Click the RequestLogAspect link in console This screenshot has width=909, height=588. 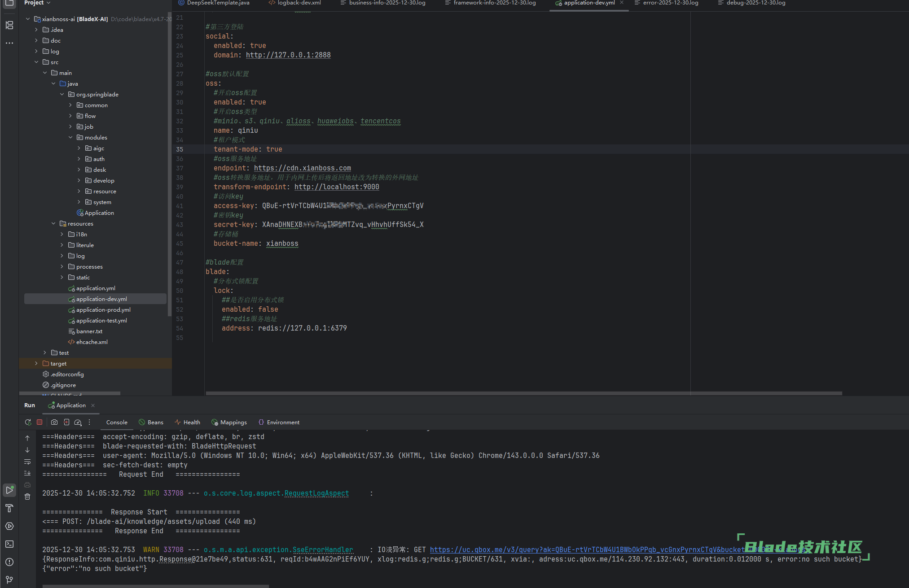point(316,493)
